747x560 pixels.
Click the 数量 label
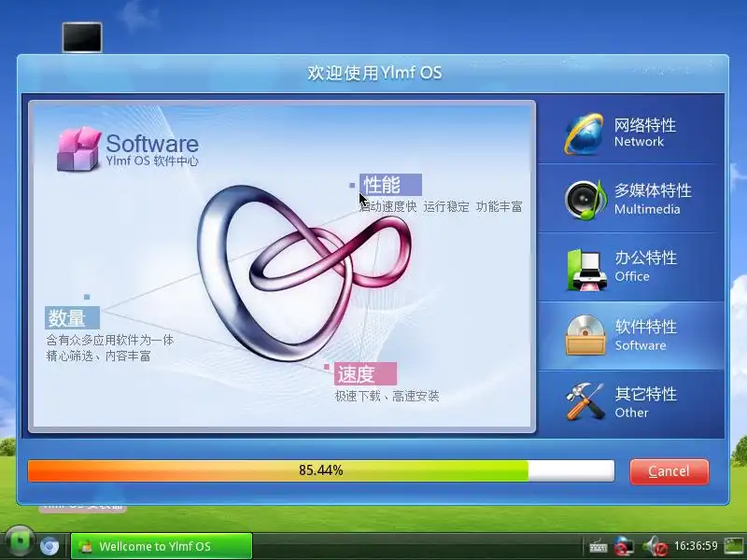73,317
